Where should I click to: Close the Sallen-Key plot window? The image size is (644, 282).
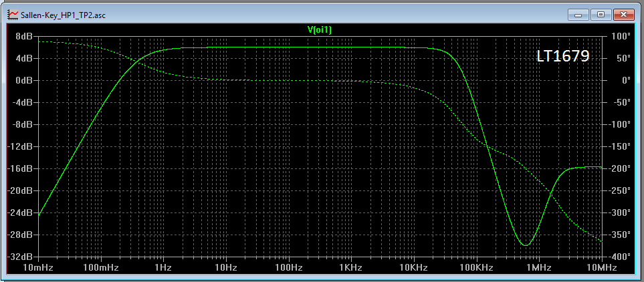[x=623, y=15]
